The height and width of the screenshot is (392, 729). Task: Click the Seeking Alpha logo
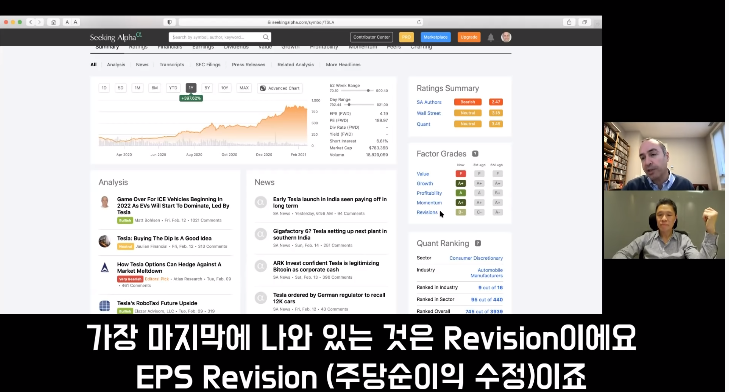pos(116,37)
